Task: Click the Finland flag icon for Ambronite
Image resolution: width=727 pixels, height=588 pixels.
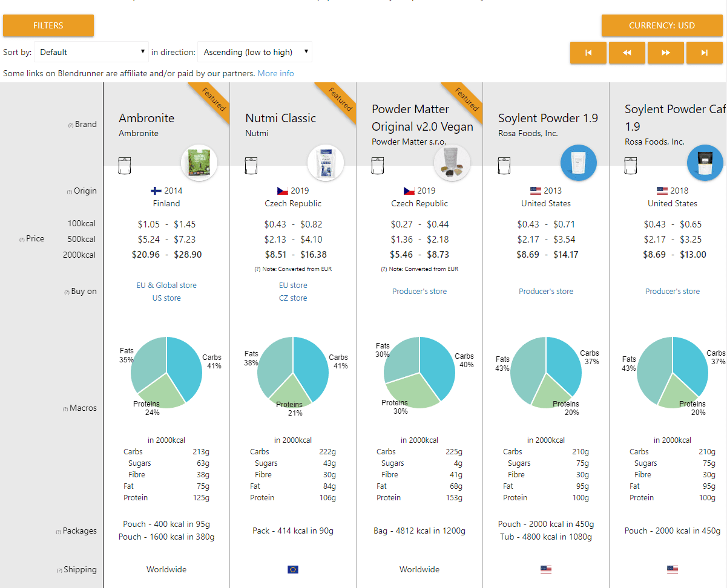Action: click(156, 191)
